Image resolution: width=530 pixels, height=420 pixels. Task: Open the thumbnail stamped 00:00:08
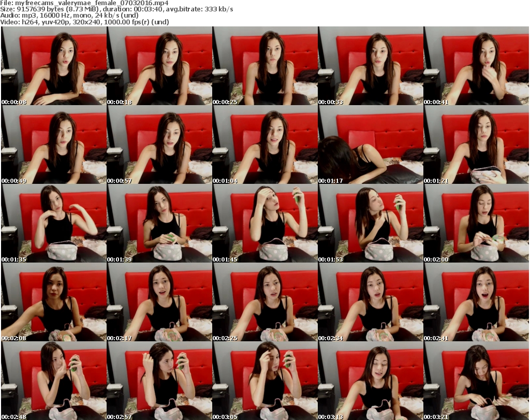(x=54, y=66)
